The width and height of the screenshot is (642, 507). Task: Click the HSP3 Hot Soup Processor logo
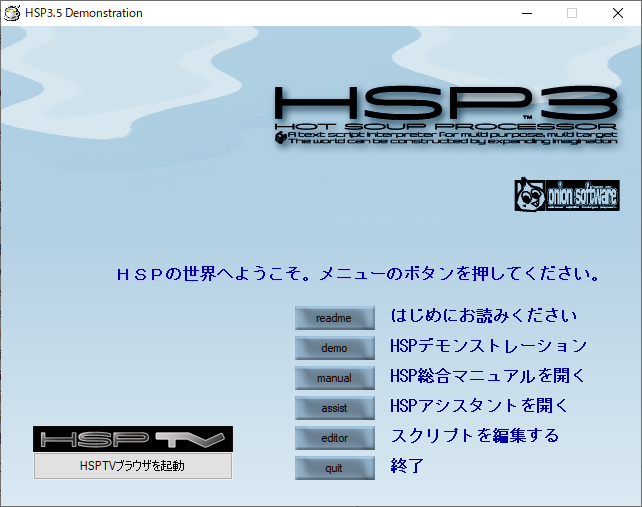tap(446, 115)
